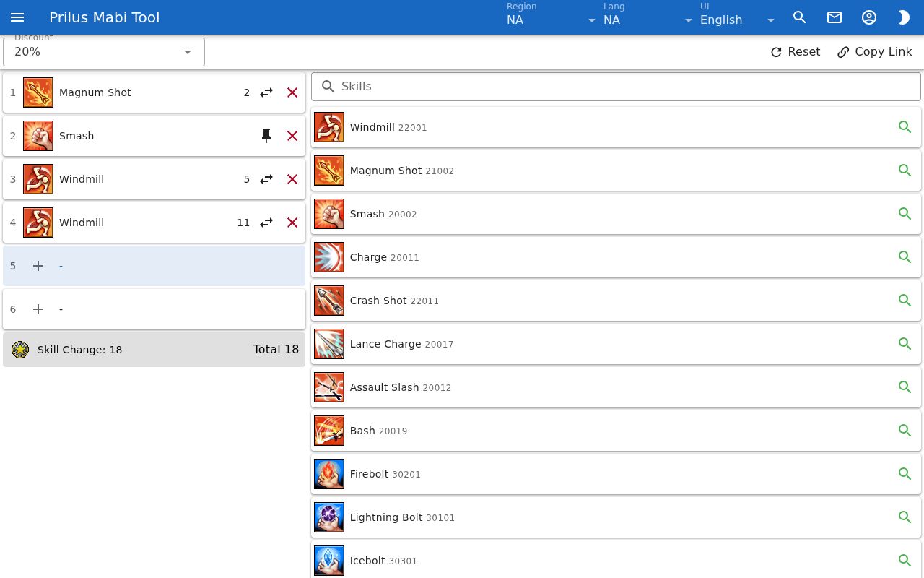Swap Windmill in slot 4
This screenshot has width=924, height=578.
[266, 223]
